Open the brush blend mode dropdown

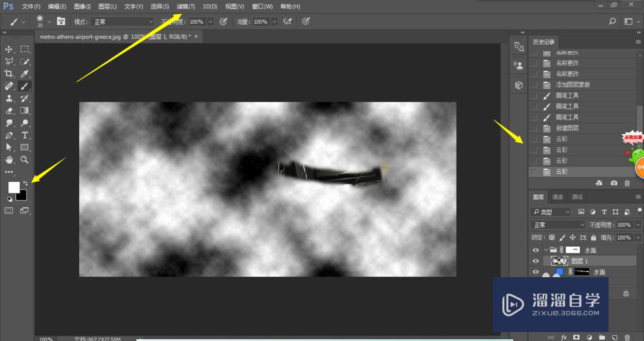click(122, 21)
